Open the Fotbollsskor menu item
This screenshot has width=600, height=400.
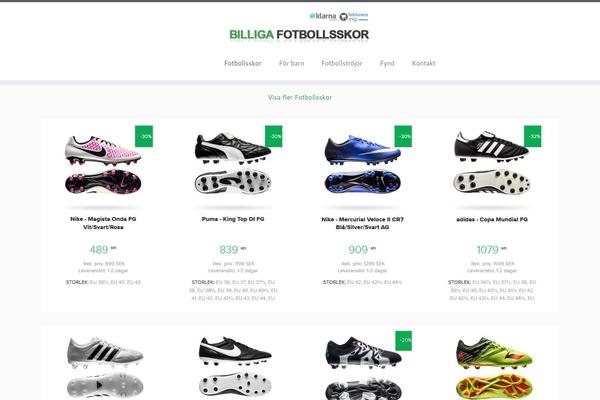[243, 63]
